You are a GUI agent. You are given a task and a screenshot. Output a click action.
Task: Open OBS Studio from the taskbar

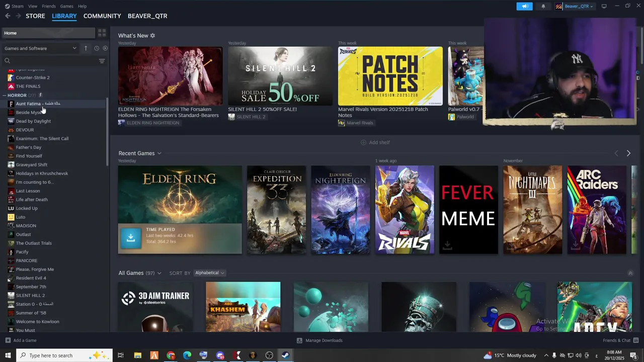tap(269, 355)
